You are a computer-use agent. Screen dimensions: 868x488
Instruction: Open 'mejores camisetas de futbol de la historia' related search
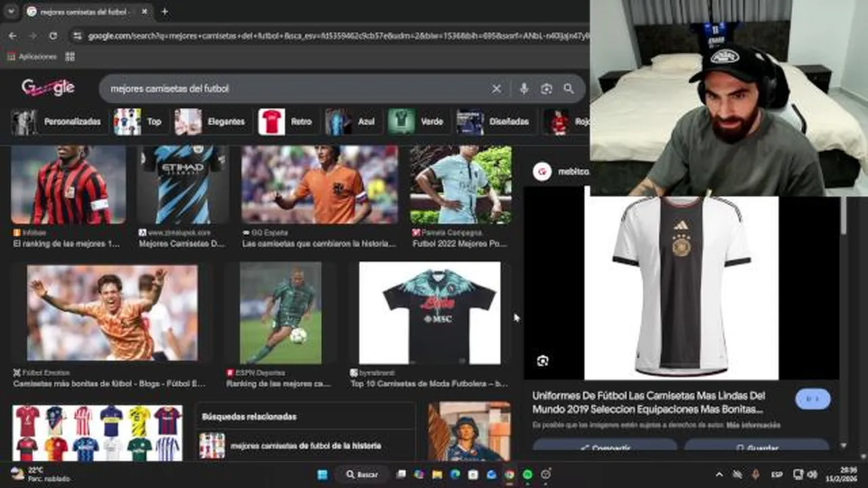306,446
